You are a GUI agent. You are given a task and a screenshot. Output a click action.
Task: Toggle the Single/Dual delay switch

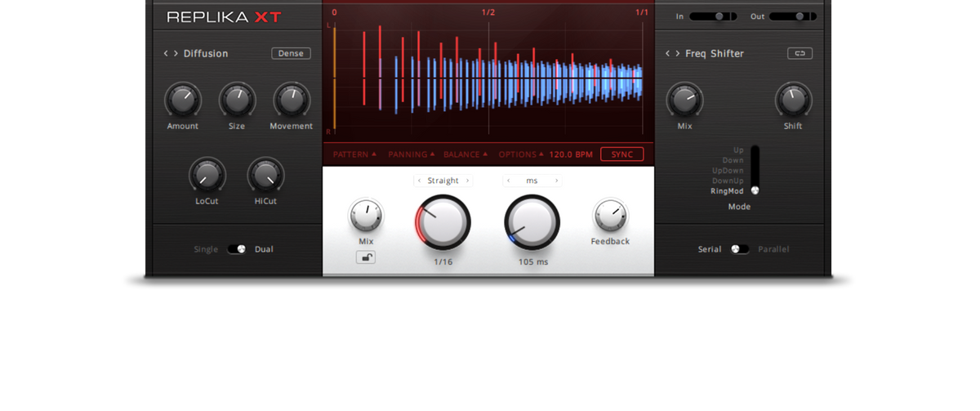coord(237,249)
